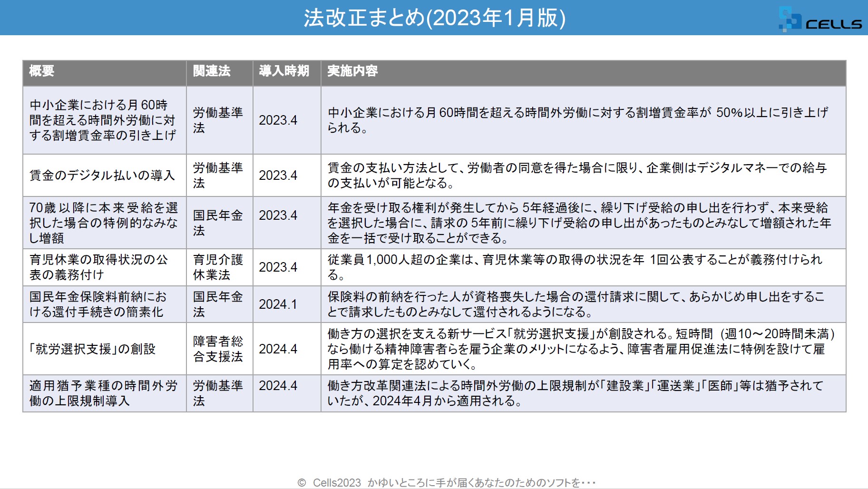The image size is (868, 489).
Task: Select the 賃金のデジタル払いの導入 cell
Action: tap(105, 175)
